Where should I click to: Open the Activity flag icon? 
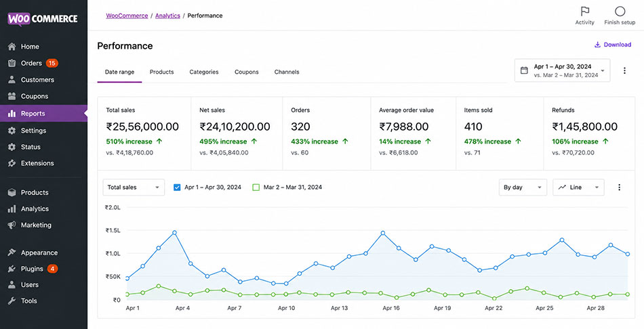coord(584,11)
